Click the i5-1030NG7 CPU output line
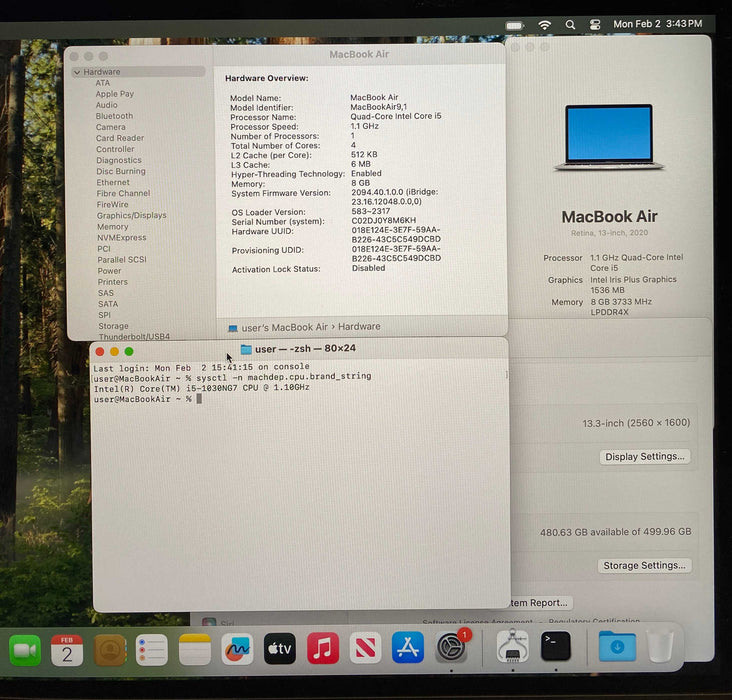 pos(201,388)
